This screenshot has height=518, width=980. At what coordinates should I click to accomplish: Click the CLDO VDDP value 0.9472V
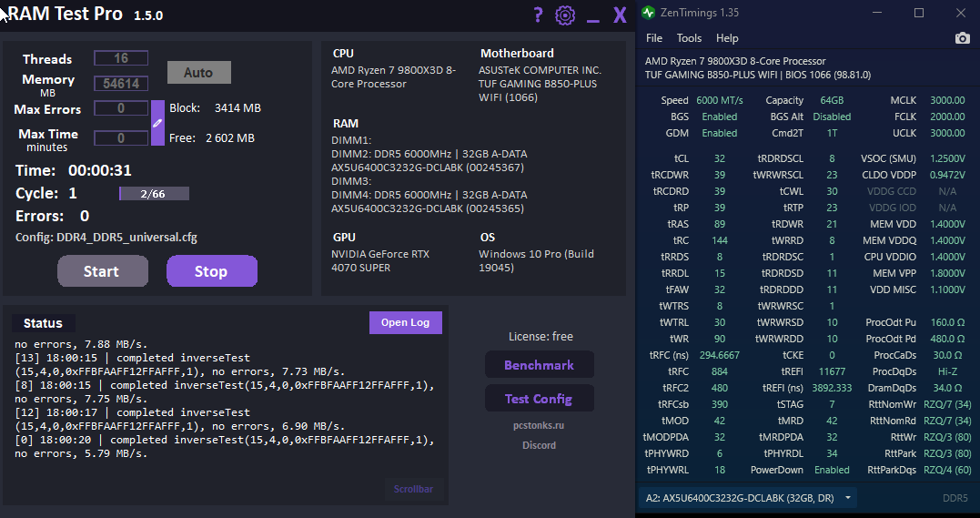coord(947,175)
